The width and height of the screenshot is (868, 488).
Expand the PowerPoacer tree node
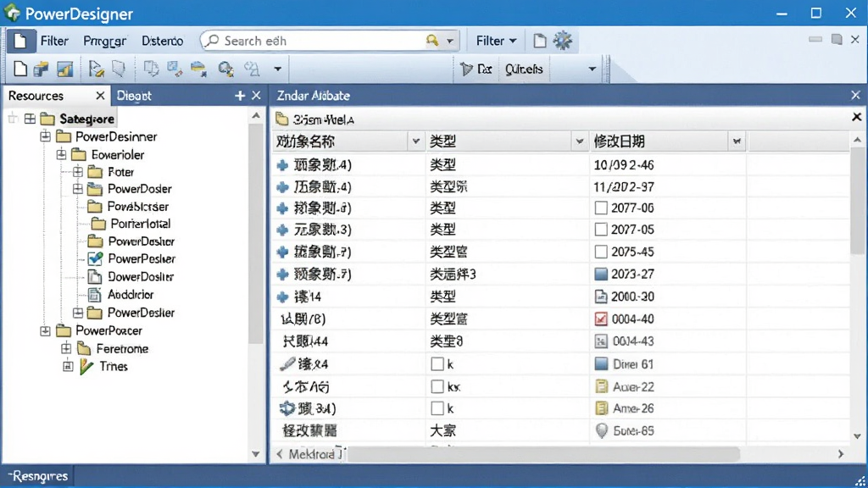click(46, 331)
